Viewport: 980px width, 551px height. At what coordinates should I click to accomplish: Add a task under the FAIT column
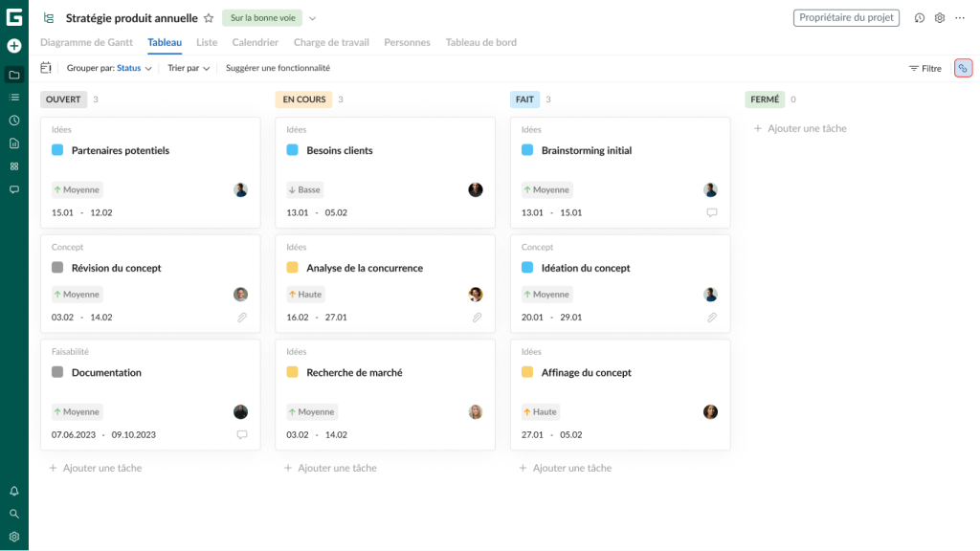(566, 468)
